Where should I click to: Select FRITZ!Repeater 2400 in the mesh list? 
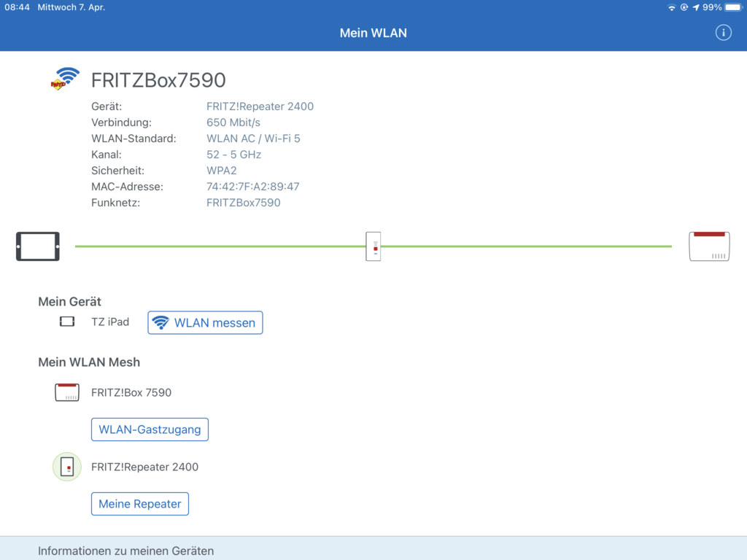point(145,467)
